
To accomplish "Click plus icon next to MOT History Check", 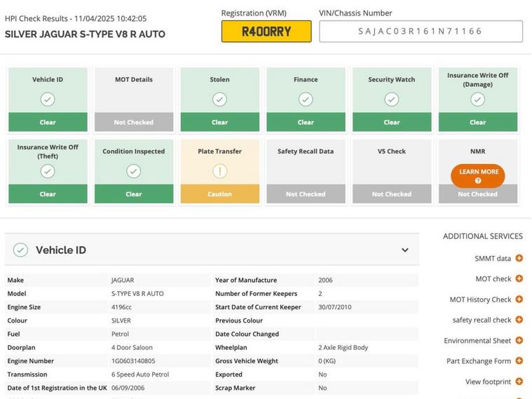I will pos(519,299).
